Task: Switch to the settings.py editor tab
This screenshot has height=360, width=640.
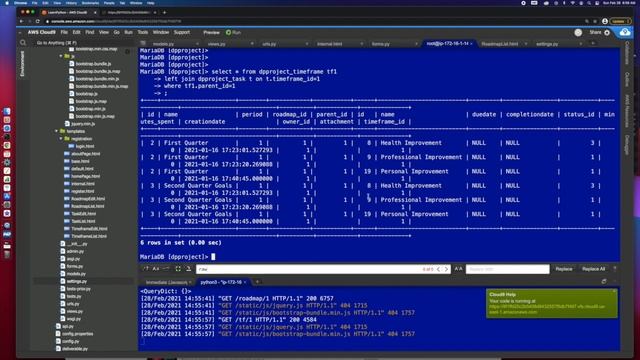Action: (x=547, y=44)
